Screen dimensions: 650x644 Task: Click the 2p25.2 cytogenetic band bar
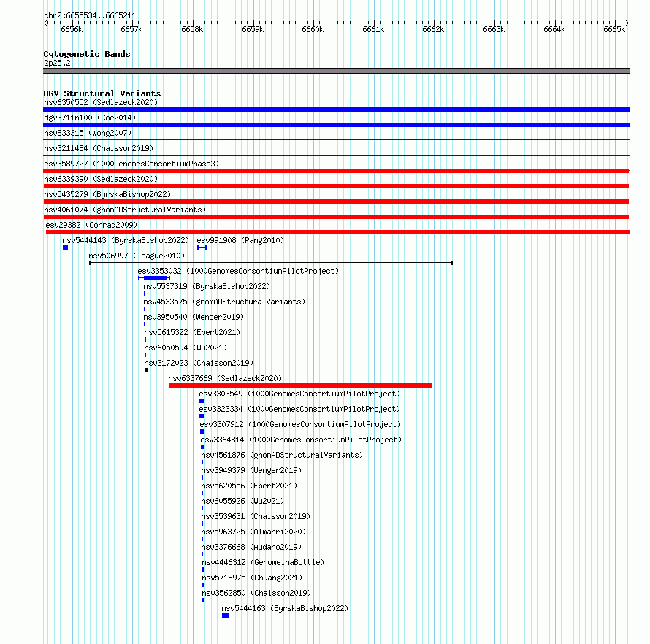(x=336, y=71)
